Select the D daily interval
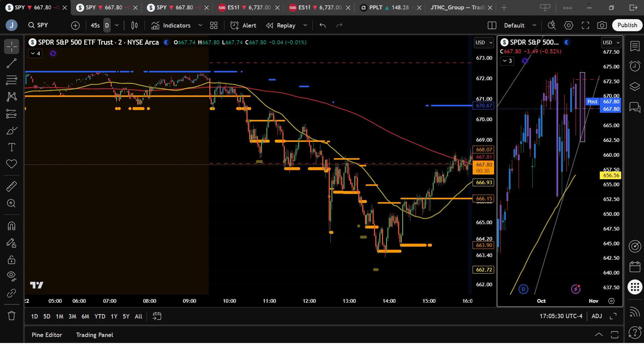The image size is (644, 344). pos(107,25)
